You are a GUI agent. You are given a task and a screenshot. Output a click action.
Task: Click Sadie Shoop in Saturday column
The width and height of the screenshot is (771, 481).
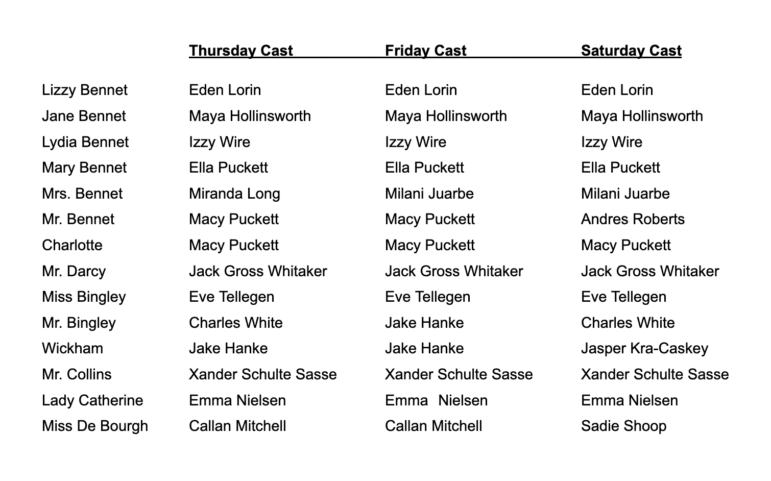[623, 426]
